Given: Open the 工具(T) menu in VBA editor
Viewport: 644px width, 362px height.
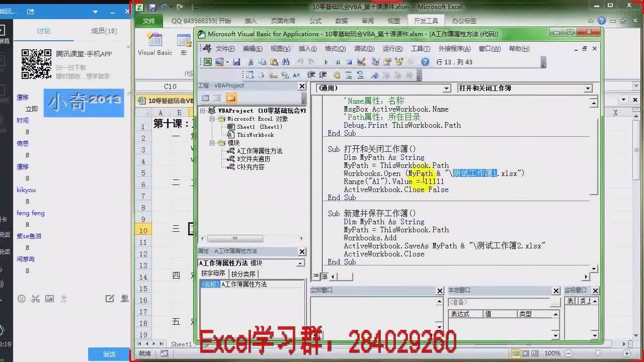Looking at the screenshot, I should tap(421, 49).
